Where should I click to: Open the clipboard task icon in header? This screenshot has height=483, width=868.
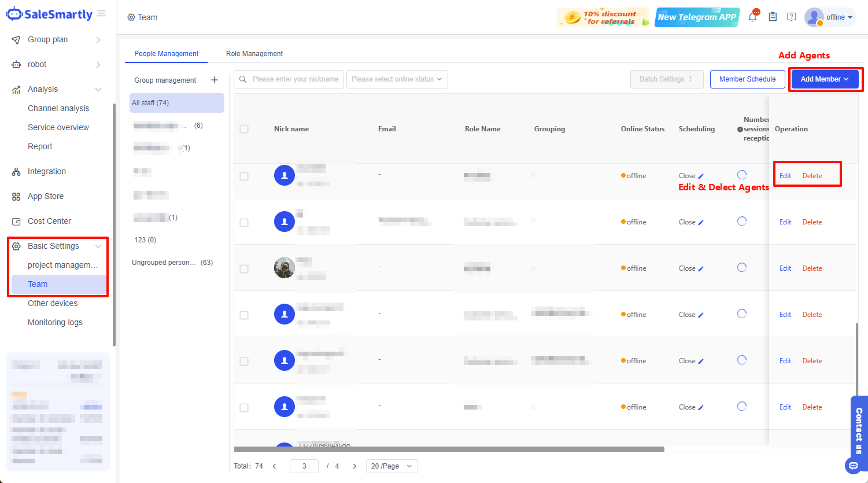click(773, 17)
